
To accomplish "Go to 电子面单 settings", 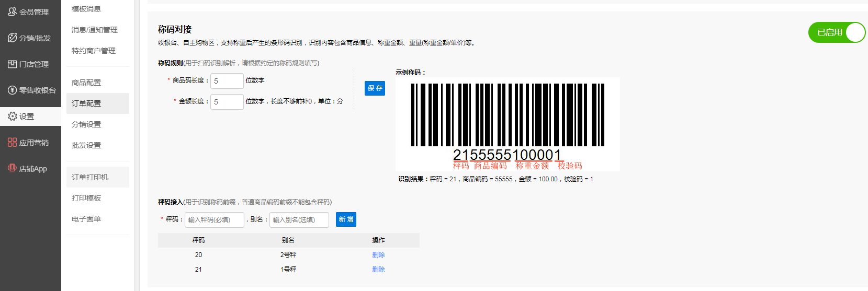I will pos(86,219).
